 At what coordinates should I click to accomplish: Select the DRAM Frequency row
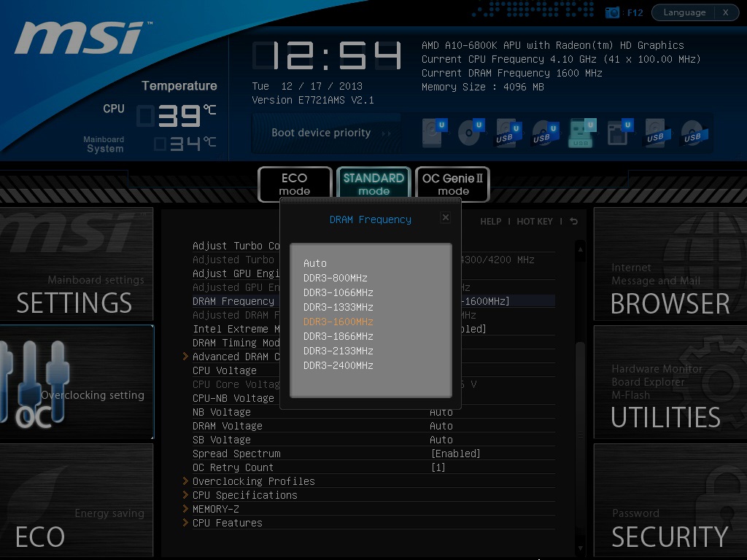(373, 301)
